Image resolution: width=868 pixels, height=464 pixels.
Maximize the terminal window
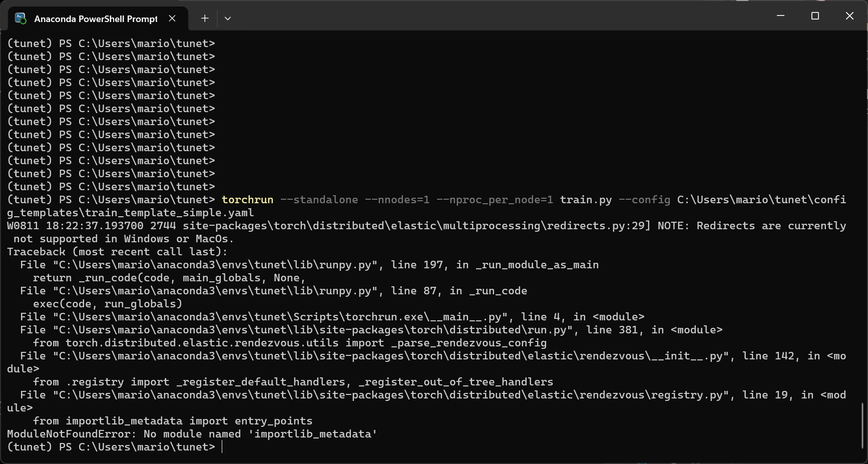coord(815,16)
